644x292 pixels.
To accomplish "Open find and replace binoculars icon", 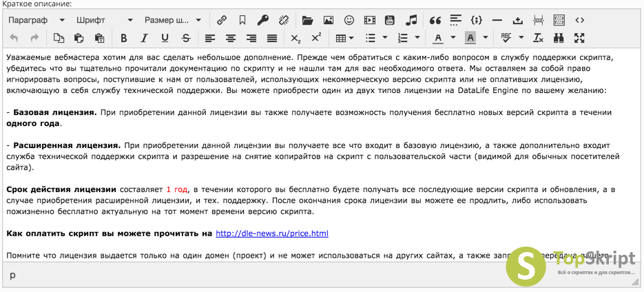I will pos(559,38).
